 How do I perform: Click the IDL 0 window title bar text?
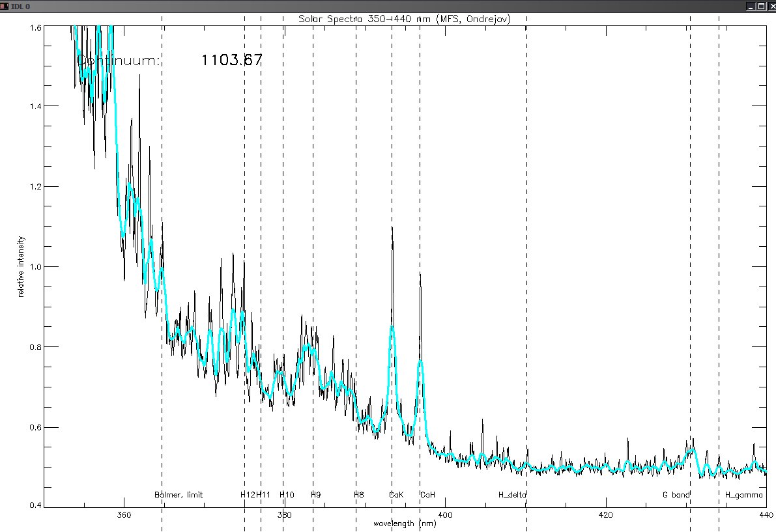(x=20, y=7)
